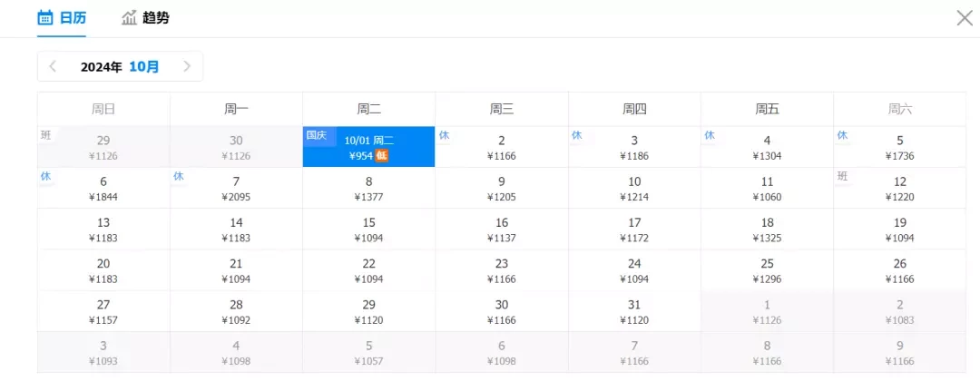This screenshot has height=391, width=980.
Task: Choose November 4 priced ¥1098
Action: [236, 352]
